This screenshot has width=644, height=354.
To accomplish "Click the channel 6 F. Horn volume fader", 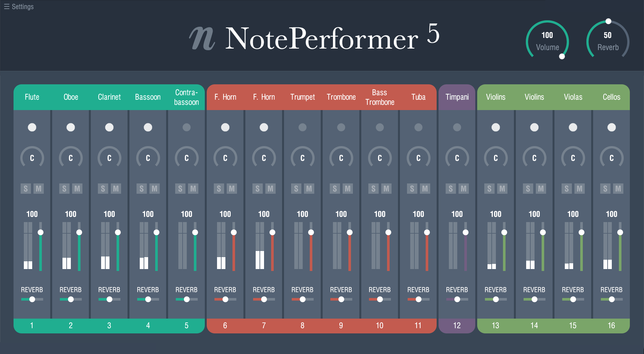I will tap(234, 247).
